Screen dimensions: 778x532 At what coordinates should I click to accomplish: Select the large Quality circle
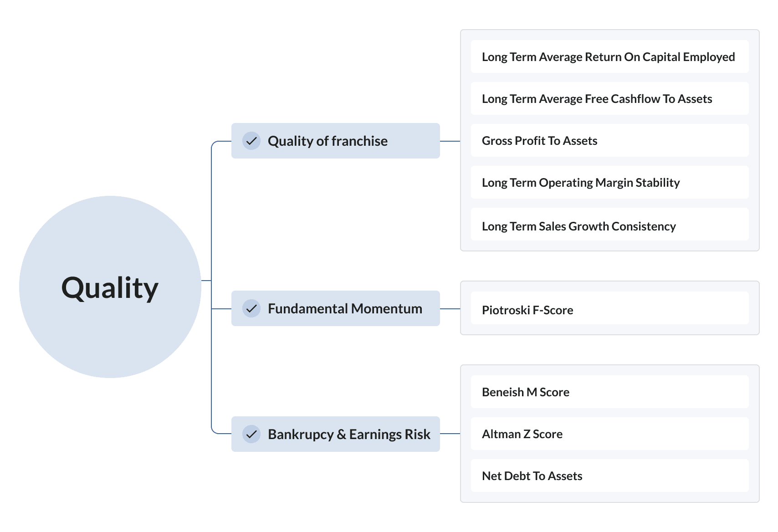pos(110,287)
